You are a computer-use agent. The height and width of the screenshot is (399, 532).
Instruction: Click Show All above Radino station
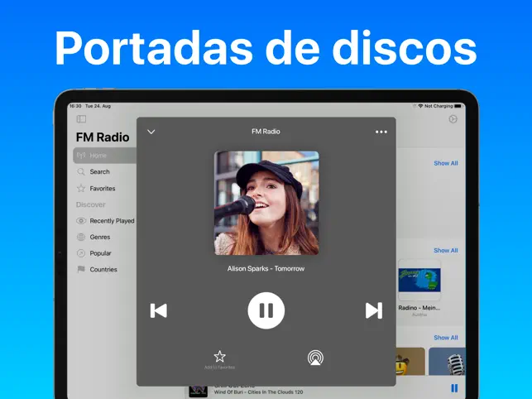pyautogui.click(x=445, y=251)
